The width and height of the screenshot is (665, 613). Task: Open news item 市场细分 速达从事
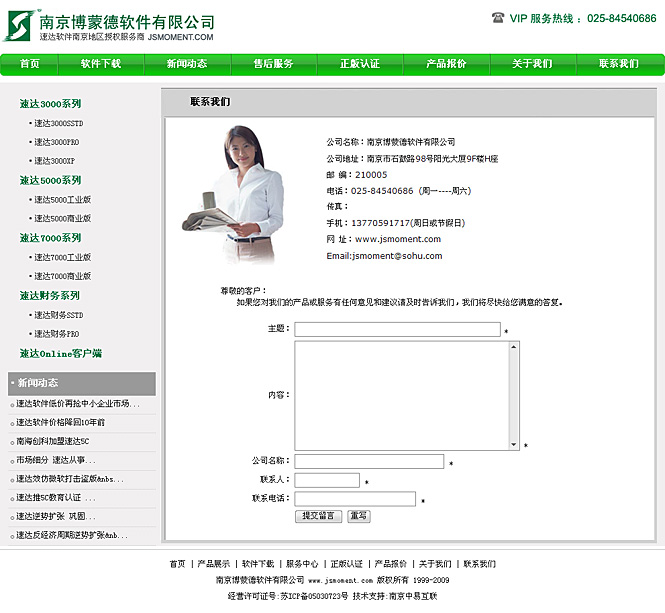pyautogui.click(x=55, y=460)
